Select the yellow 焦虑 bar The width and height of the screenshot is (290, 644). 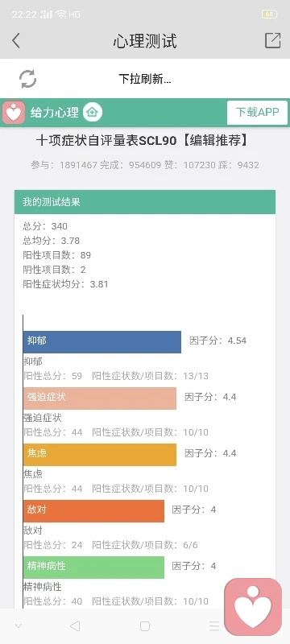100,454
